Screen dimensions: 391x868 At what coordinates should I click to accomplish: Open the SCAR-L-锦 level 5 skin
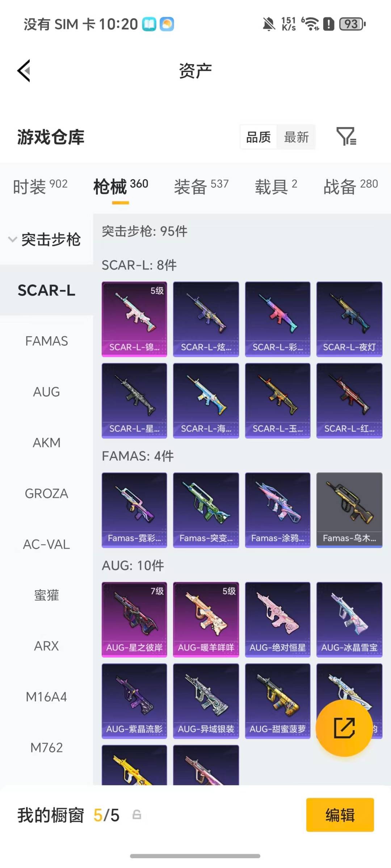click(x=134, y=319)
